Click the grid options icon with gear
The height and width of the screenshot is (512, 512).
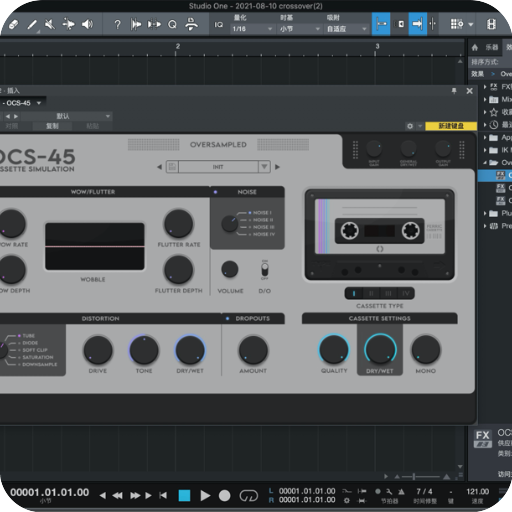tap(457, 24)
